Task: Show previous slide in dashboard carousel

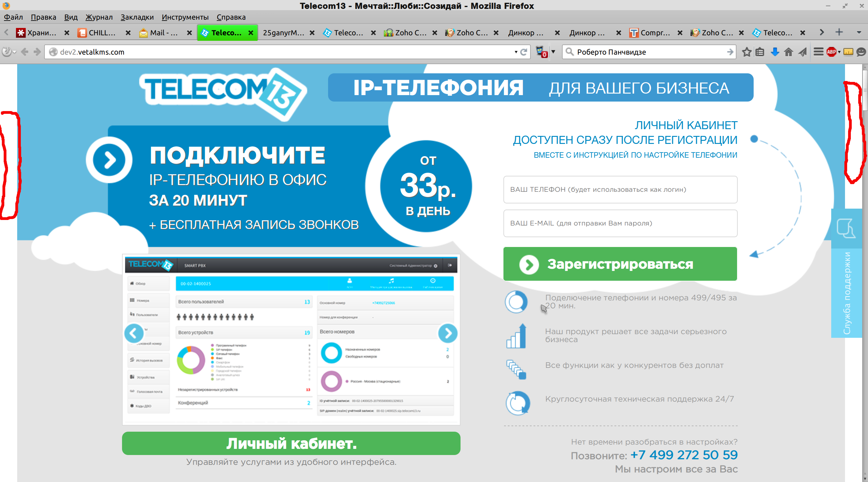Action: pos(134,333)
